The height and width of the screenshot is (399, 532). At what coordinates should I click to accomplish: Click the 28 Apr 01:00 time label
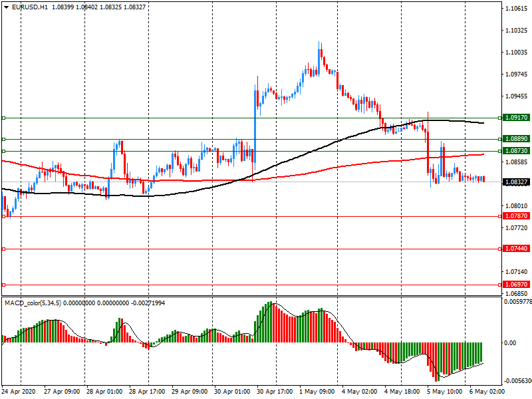104,392
